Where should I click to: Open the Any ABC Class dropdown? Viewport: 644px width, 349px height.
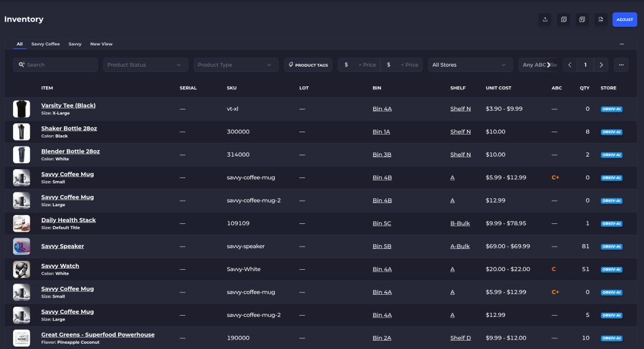[538, 65]
